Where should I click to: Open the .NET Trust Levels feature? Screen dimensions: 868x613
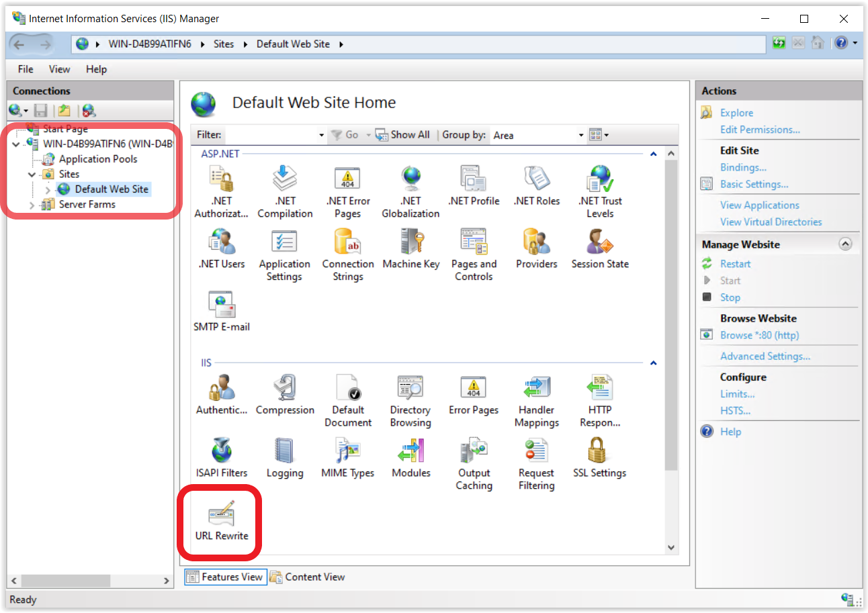(599, 193)
